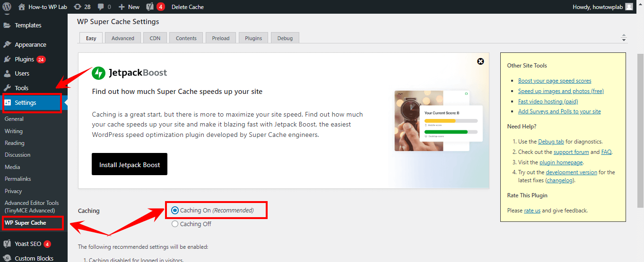Image resolution: width=644 pixels, height=262 pixels.
Task: Open Users menu in sidebar
Action: pyautogui.click(x=22, y=73)
